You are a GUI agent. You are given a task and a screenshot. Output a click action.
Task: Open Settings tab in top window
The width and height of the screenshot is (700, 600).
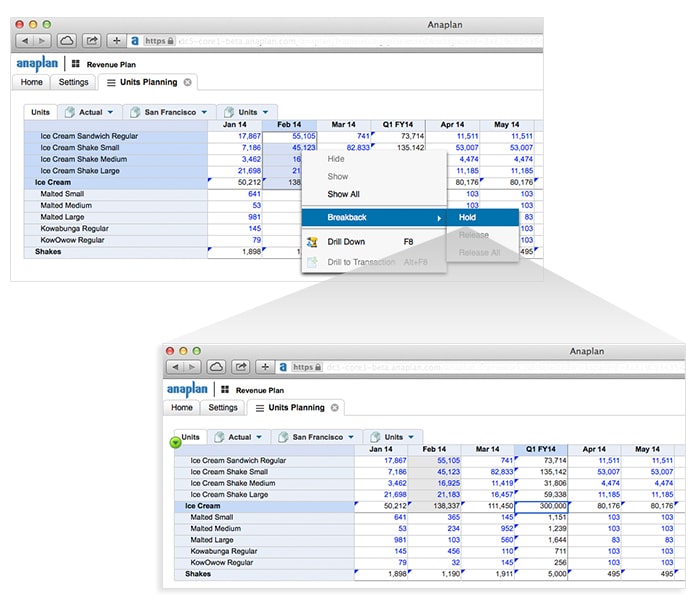[74, 82]
